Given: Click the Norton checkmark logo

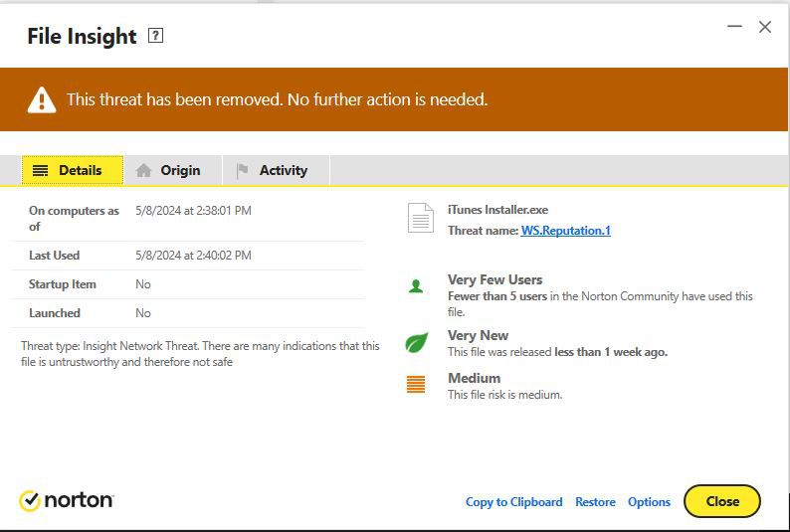Looking at the screenshot, I should pyautogui.click(x=30, y=501).
